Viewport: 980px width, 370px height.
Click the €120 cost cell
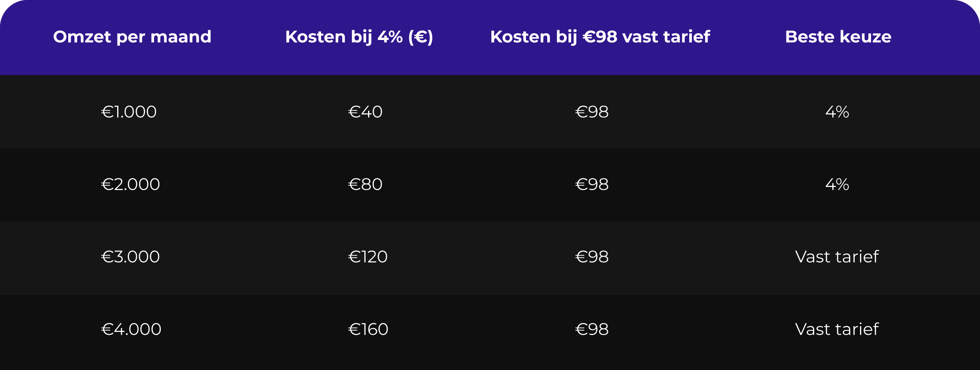(368, 257)
